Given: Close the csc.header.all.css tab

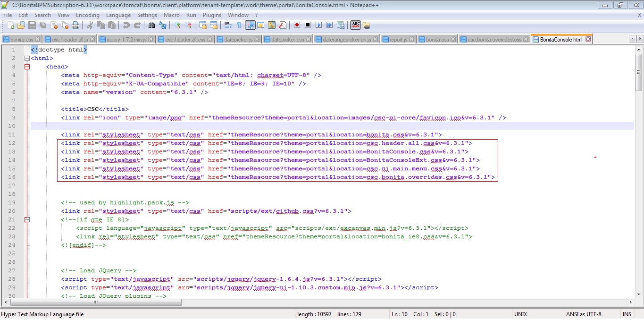Looking at the screenshot, I should (x=210, y=40).
